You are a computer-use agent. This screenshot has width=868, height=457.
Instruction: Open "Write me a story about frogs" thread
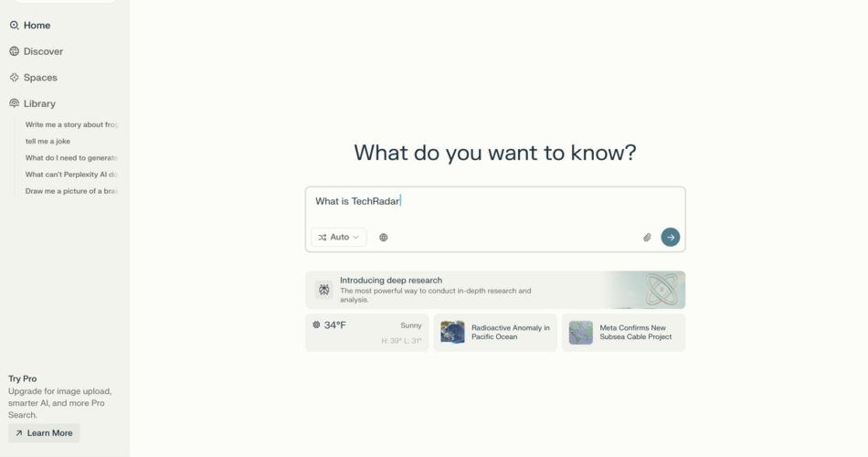coord(71,124)
